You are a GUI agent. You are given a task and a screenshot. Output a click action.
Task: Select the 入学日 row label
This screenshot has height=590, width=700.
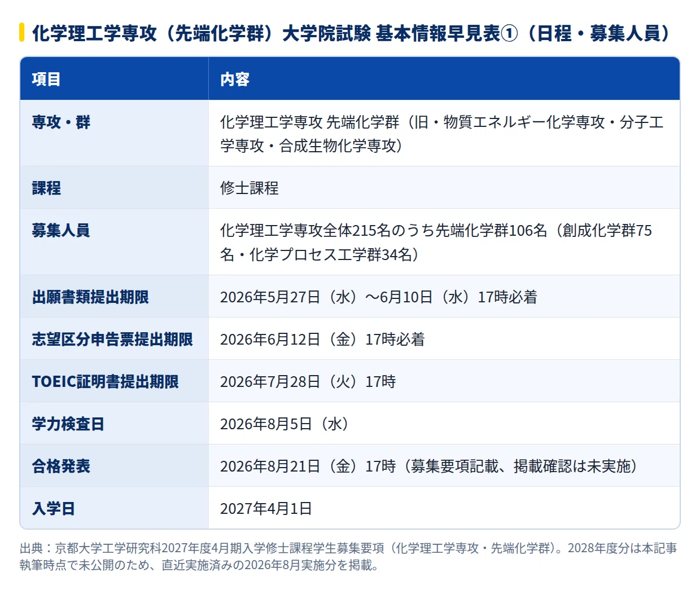114,508
